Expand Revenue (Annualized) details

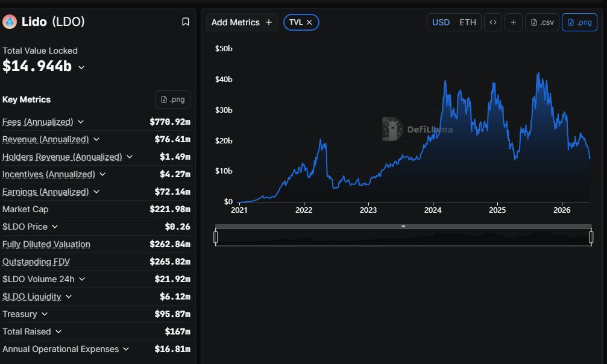point(96,139)
